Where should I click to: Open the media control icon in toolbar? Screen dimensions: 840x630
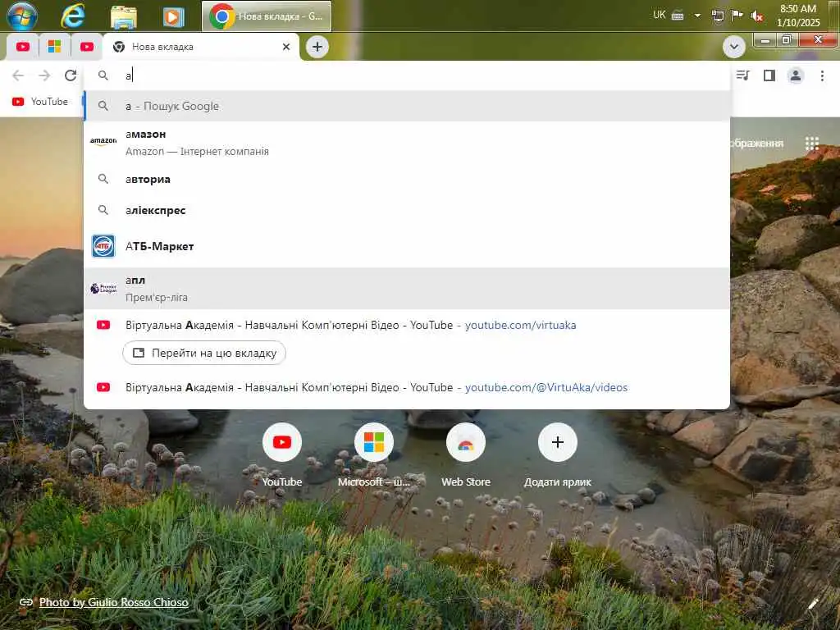[742, 75]
